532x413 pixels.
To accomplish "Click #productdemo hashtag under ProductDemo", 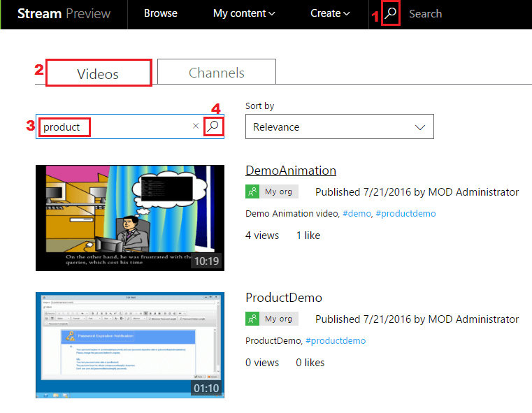I will (336, 340).
